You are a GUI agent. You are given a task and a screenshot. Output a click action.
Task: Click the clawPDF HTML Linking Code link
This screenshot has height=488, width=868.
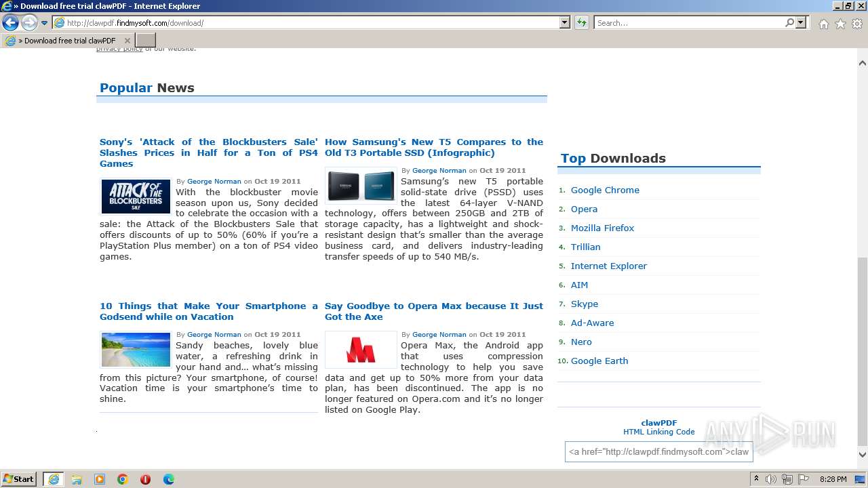[659, 428]
